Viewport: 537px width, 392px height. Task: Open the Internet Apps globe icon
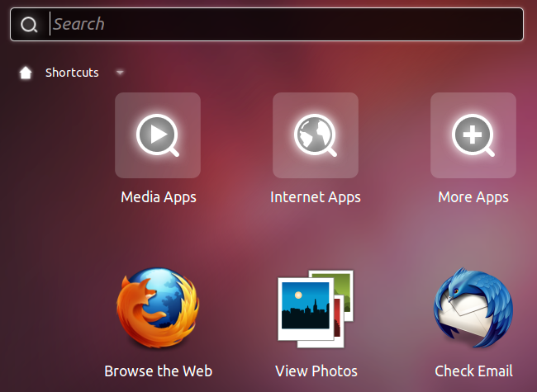[x=316, y=135]
